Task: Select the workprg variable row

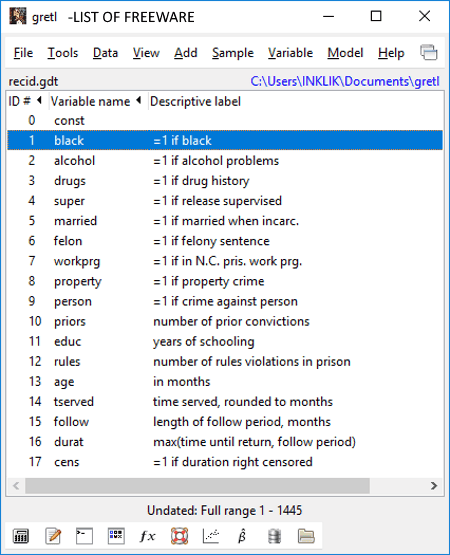Action: coord(225,261)
